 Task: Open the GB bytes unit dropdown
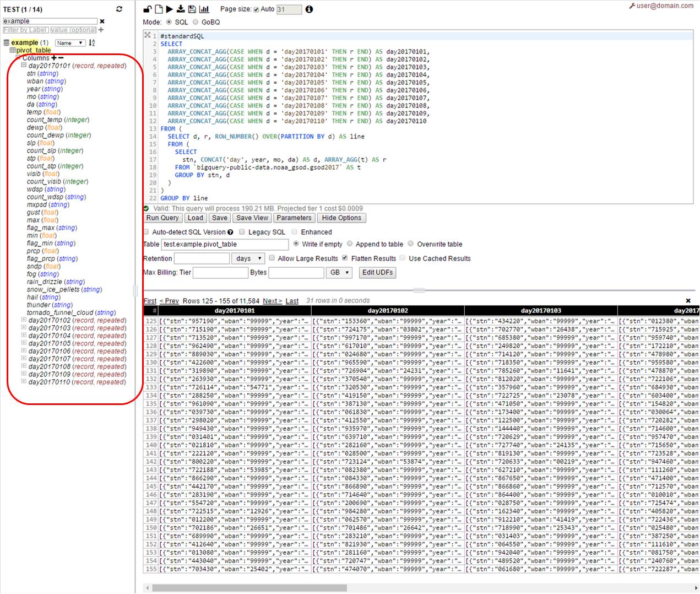point(339,272)
